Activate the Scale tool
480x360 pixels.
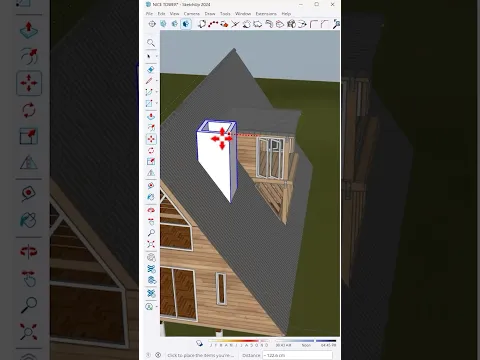tap(151, 162)
